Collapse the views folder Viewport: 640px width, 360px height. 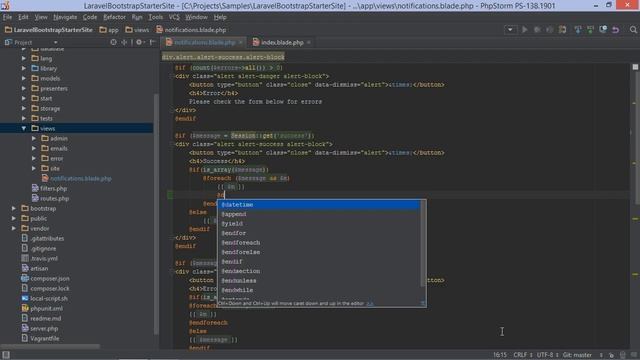(24, 128)
